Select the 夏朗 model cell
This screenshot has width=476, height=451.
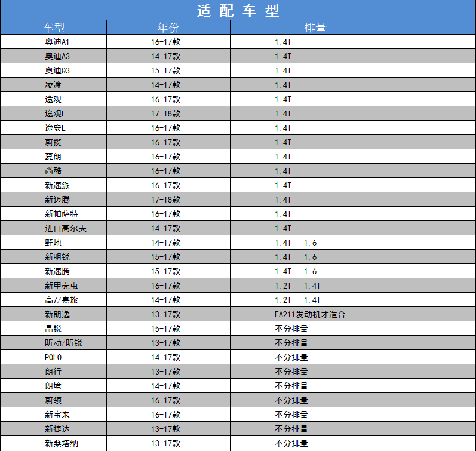tap(53, 157)
